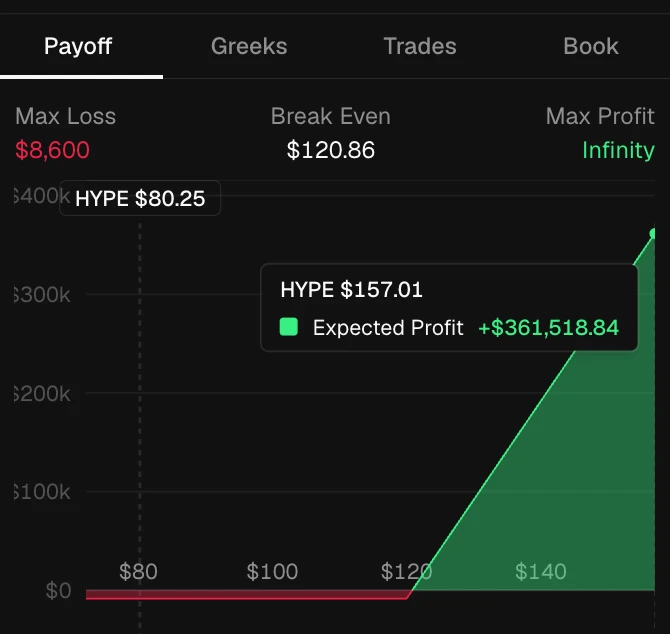Click the $120 x-axis label
This screenshot has height=634, width=670.
click(406, 571)
